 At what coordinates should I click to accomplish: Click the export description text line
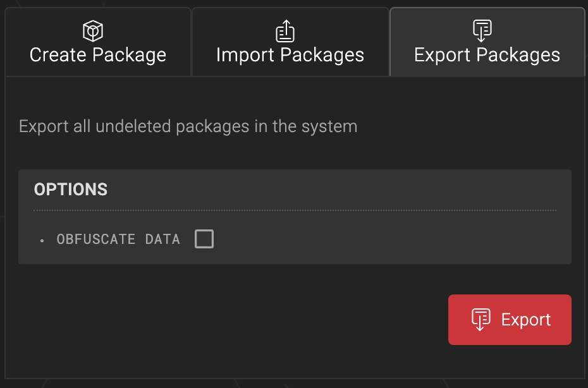click(188, 126)
